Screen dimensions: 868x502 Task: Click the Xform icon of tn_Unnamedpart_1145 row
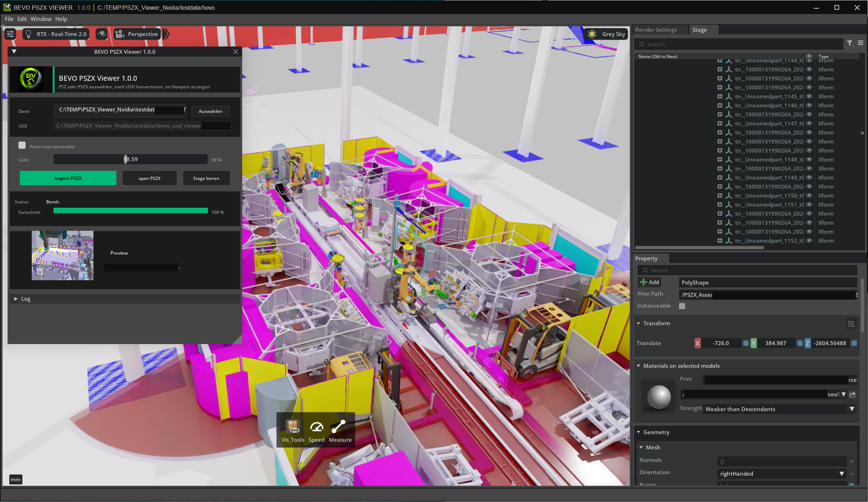[x=729, y=97]
